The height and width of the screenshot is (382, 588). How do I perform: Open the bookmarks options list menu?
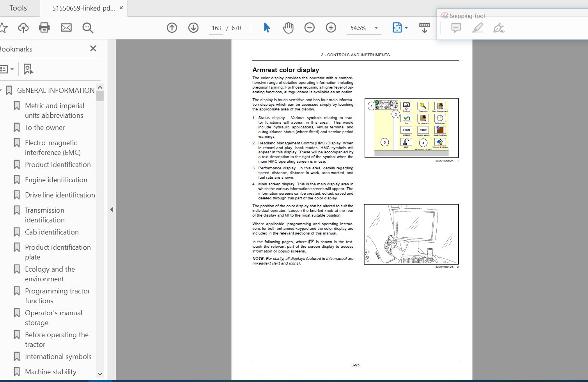click(x=7, y=69)
